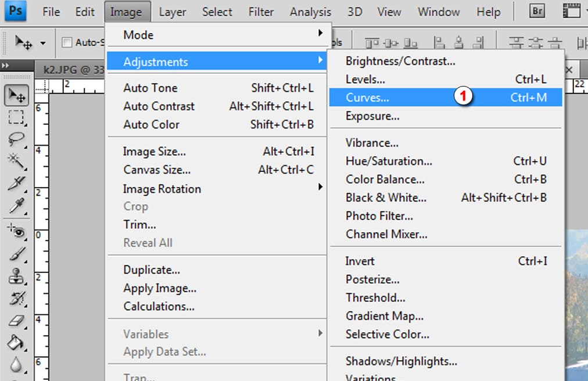Select the Blur tool
588x381 pixels.
click(16, 365)
